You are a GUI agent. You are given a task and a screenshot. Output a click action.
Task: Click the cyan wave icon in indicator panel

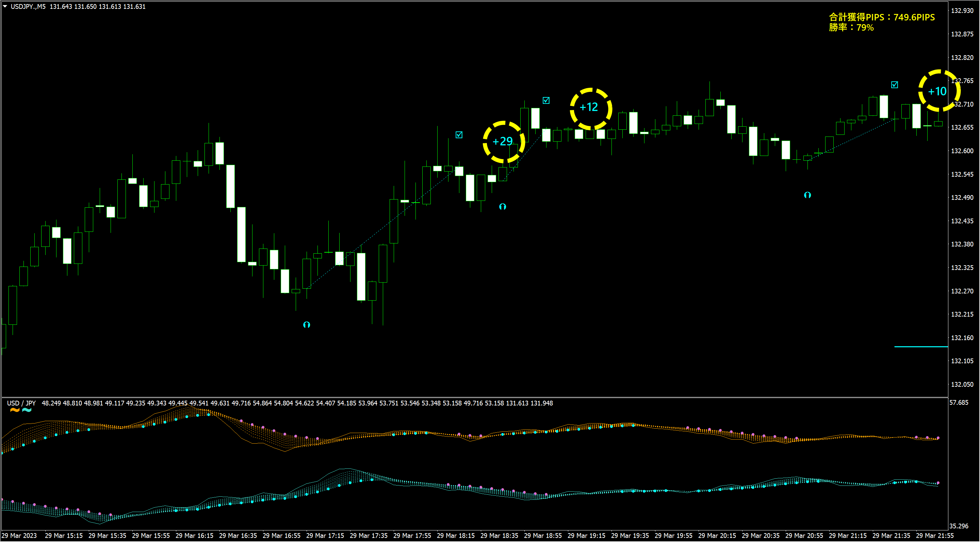point(27,410)
